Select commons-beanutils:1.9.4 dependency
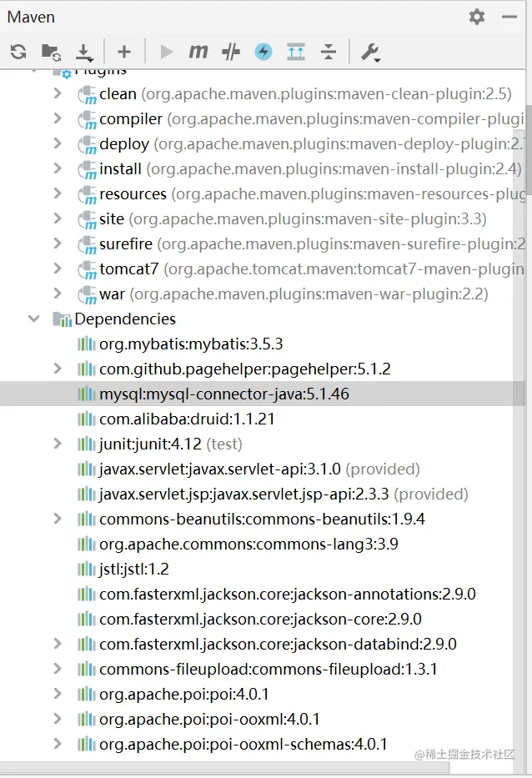Image resolution: width=532 pixels, height=778 pixels. (262, 519)
